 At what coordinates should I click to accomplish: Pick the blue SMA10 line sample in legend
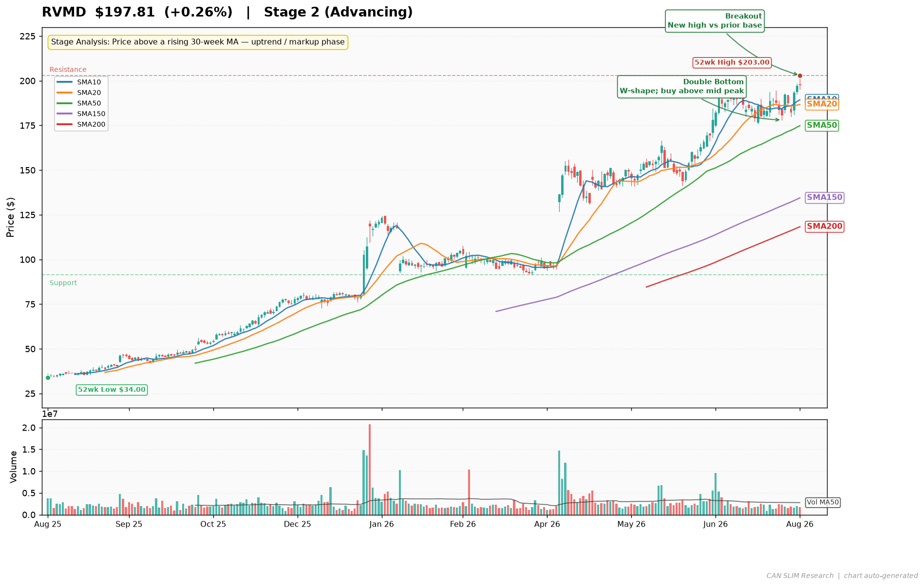click(x=64, y=82)
